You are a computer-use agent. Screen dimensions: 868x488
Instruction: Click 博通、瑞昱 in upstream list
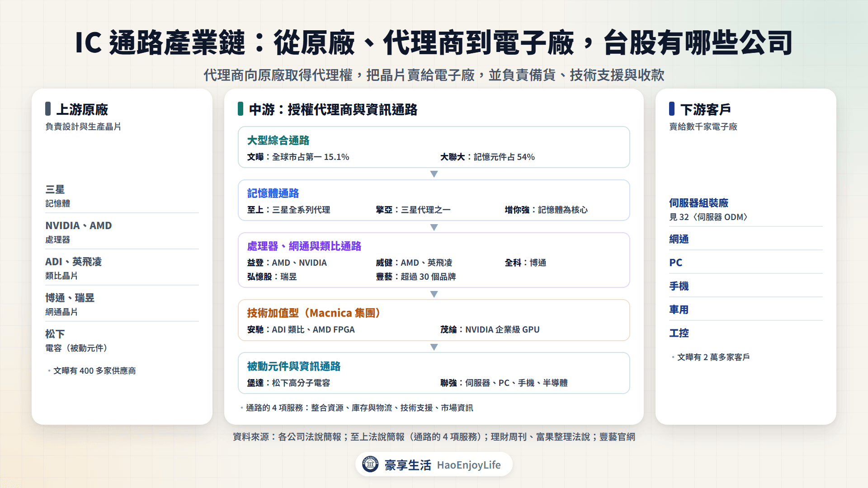point(70,298)
